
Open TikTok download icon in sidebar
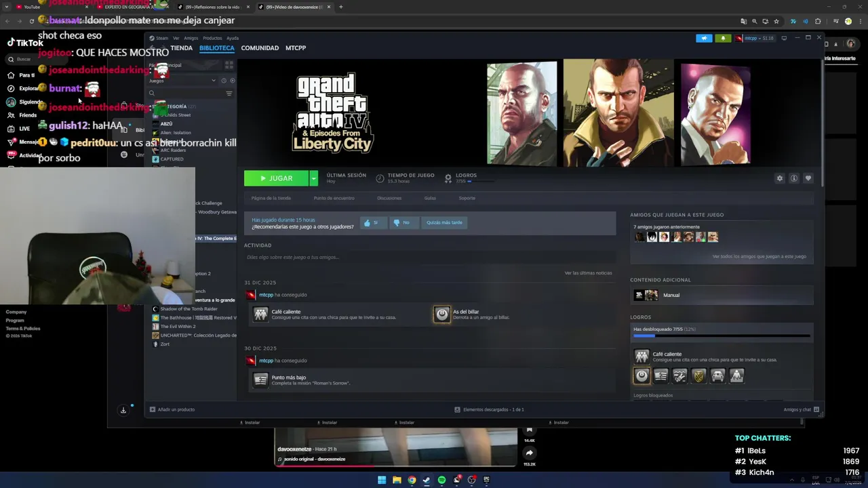point(123,410)
